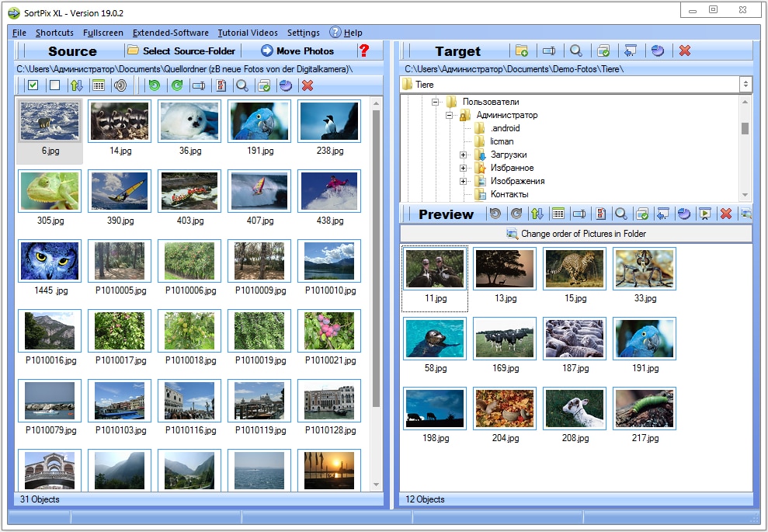Click the empty deselect-all checkbox in Source toolbar
The image size is (768, 532).
[54, 85]
